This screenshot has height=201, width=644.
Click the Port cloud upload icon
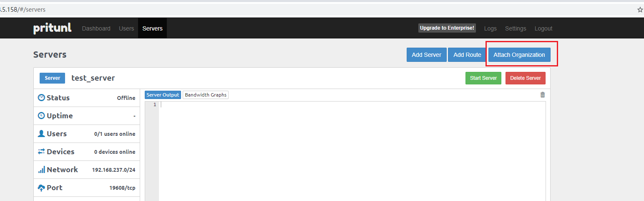tap(41, 188)
